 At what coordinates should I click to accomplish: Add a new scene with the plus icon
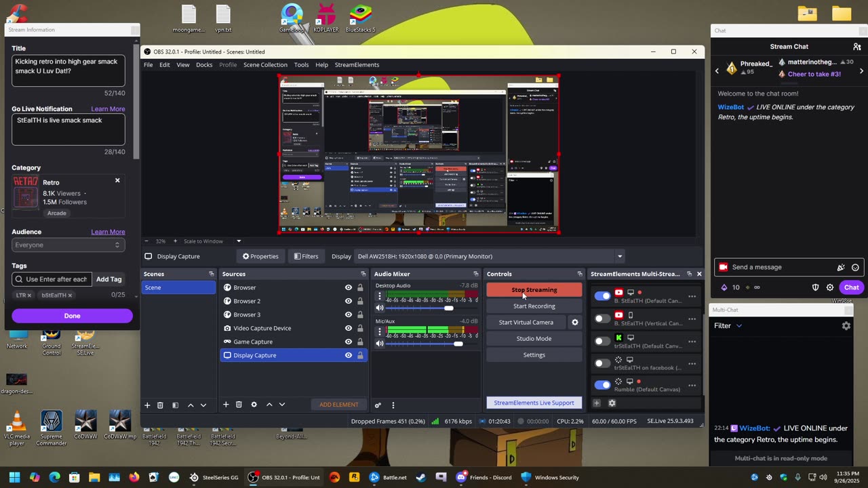[147, 405]
